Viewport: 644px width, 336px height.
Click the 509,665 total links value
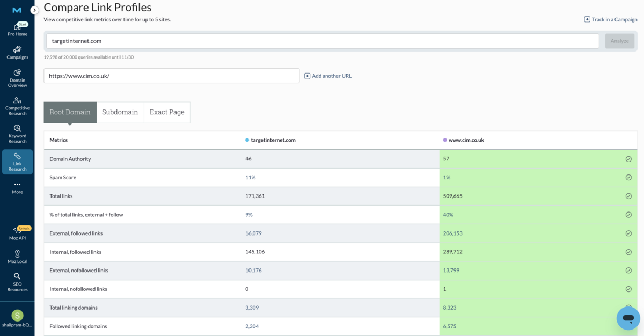[x=452, y=196]
